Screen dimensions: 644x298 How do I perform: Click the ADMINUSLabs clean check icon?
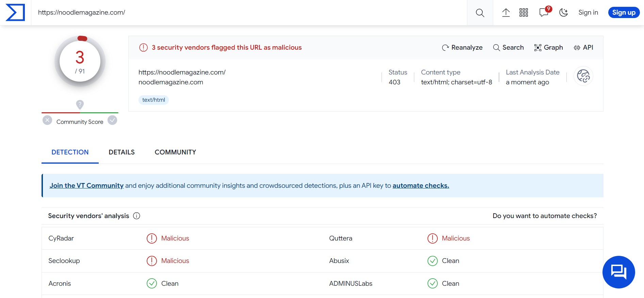(x=432, y=283)
